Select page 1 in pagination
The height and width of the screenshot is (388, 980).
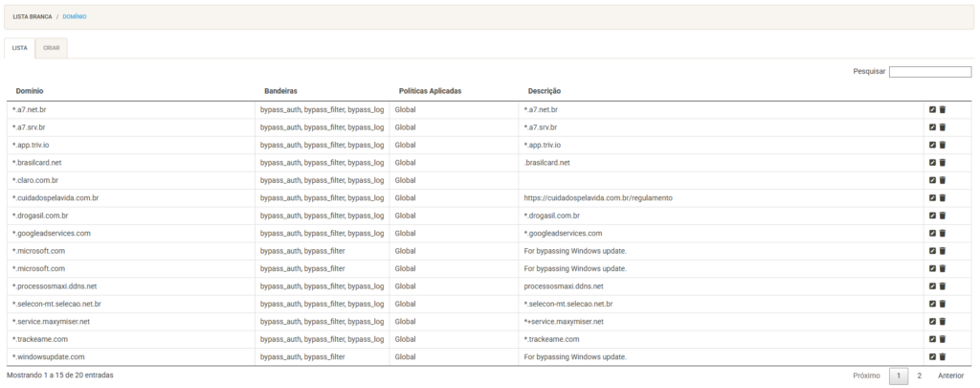click(x=899, y=377)
